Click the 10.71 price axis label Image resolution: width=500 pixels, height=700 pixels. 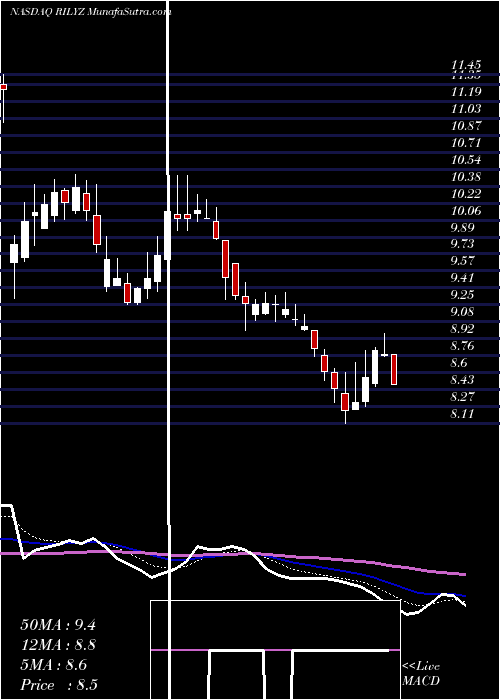tap(466, 143)
